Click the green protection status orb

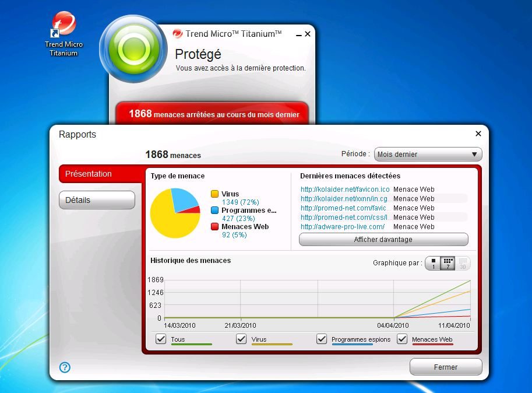tap(133, 49)
